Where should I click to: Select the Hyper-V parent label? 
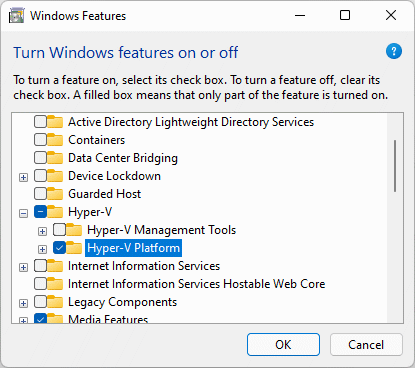point(90,212)
